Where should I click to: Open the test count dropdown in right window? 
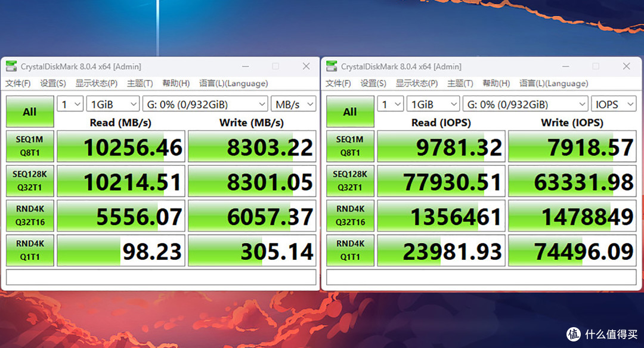click(390, 104)
